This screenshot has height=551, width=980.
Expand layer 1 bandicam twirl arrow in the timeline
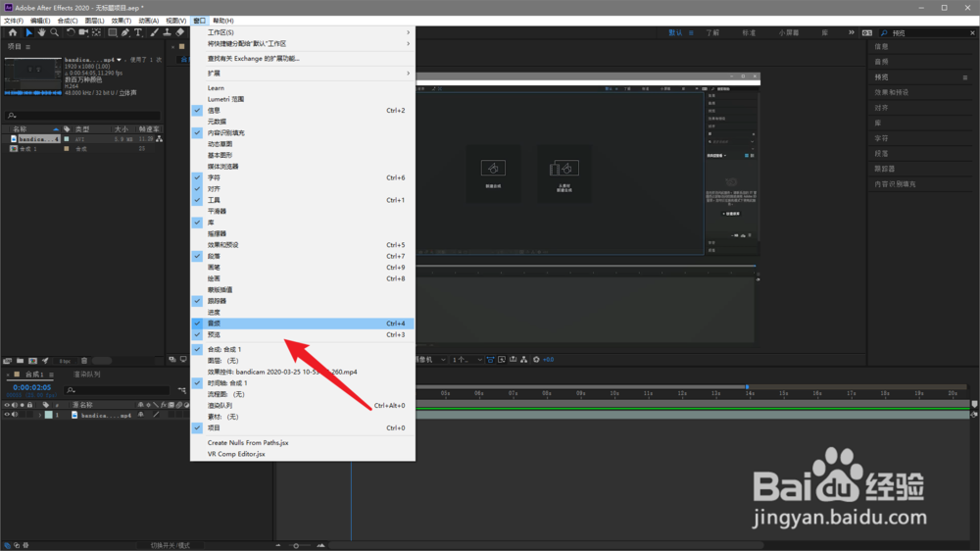(x=40, y=416)
